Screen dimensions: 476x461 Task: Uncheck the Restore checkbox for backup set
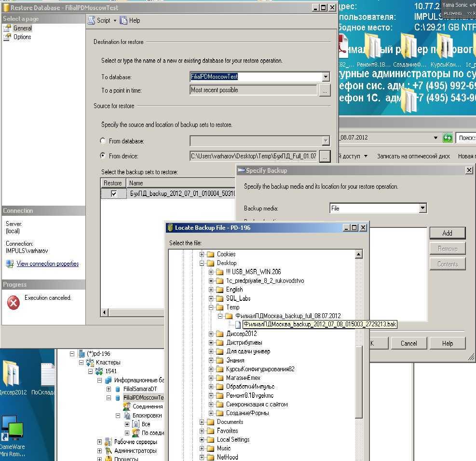[114, 194]
